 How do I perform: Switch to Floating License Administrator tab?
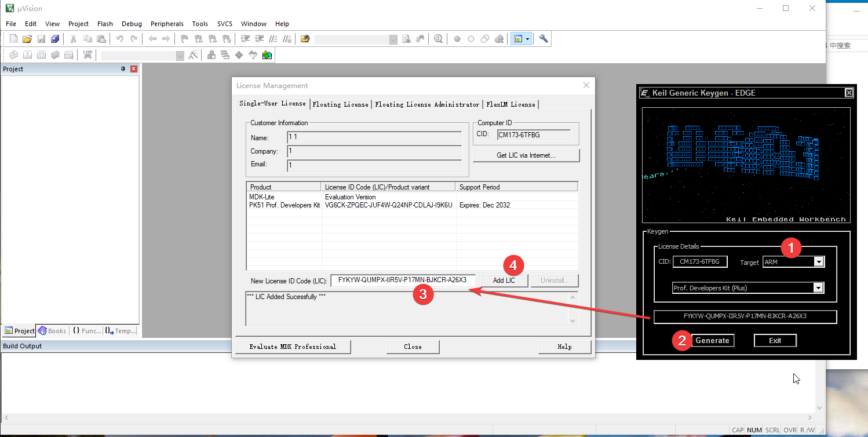point(427,104)
